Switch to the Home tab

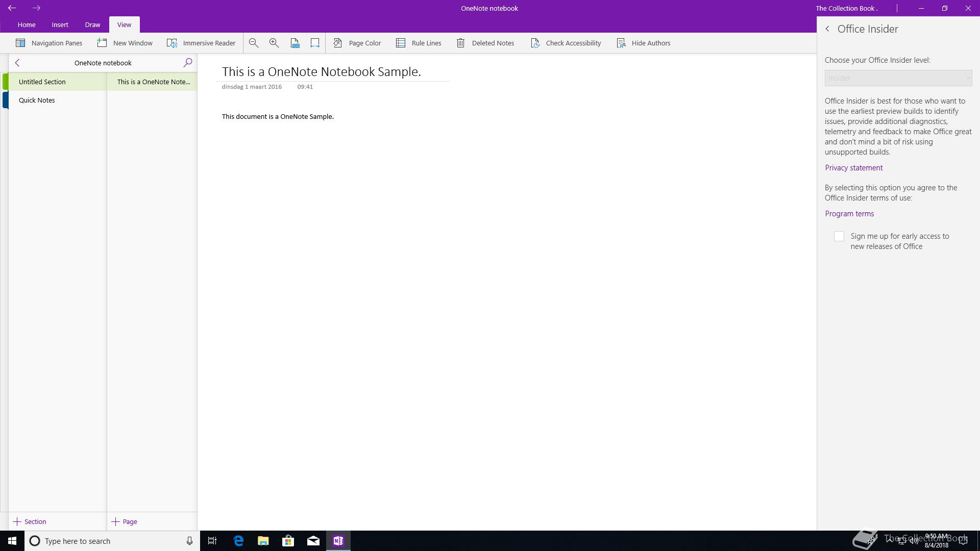tap(27, 24)
